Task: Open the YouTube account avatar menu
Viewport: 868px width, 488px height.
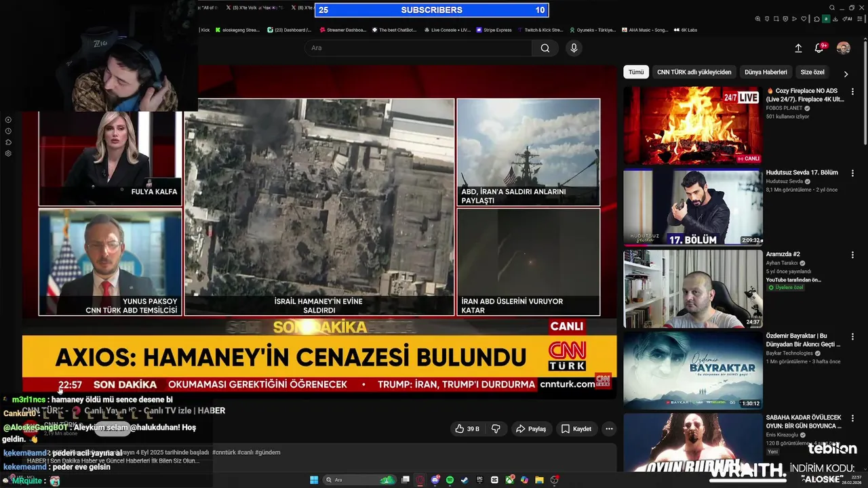Action: coord(843,48)
